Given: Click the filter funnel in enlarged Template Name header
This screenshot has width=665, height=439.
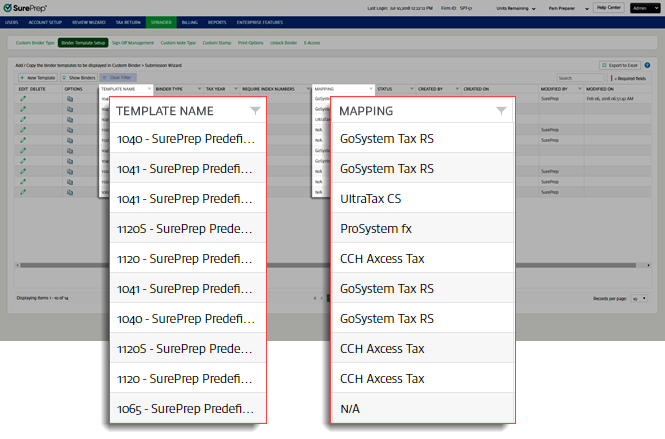Looking at the screenshot, I should pos(256,111).
